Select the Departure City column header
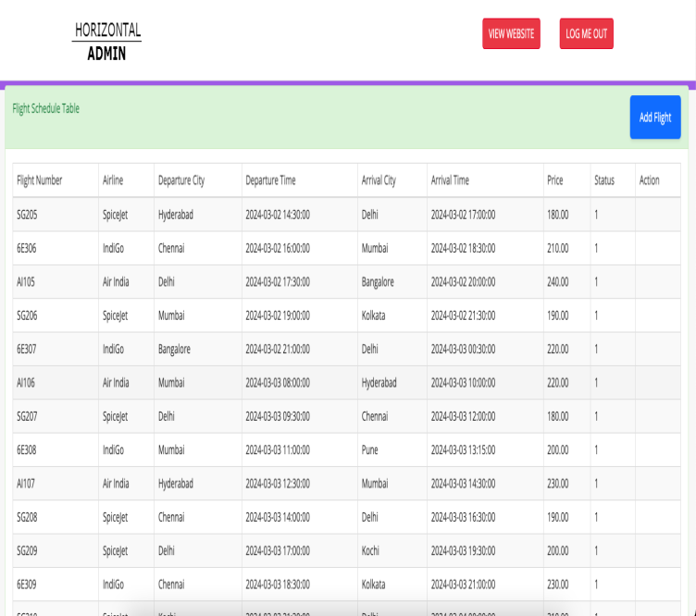The width and height of the screenshot is (696, 616). click(x=181, y=180)
